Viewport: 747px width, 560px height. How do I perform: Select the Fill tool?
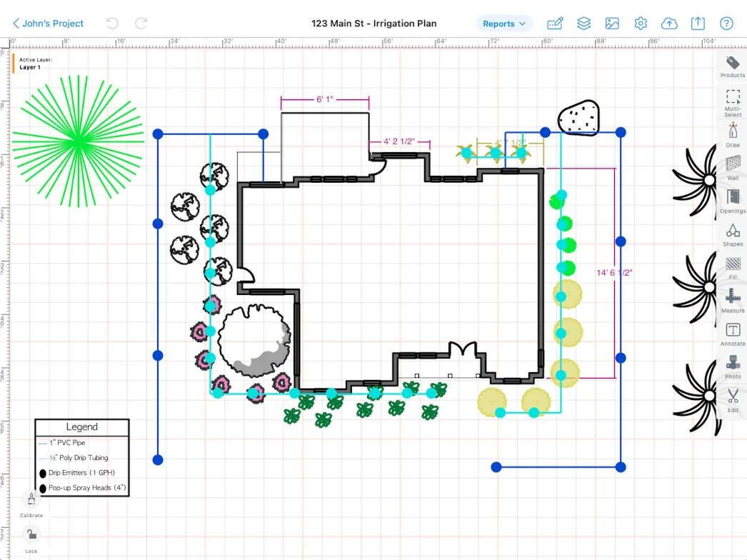tap(733, 268)
